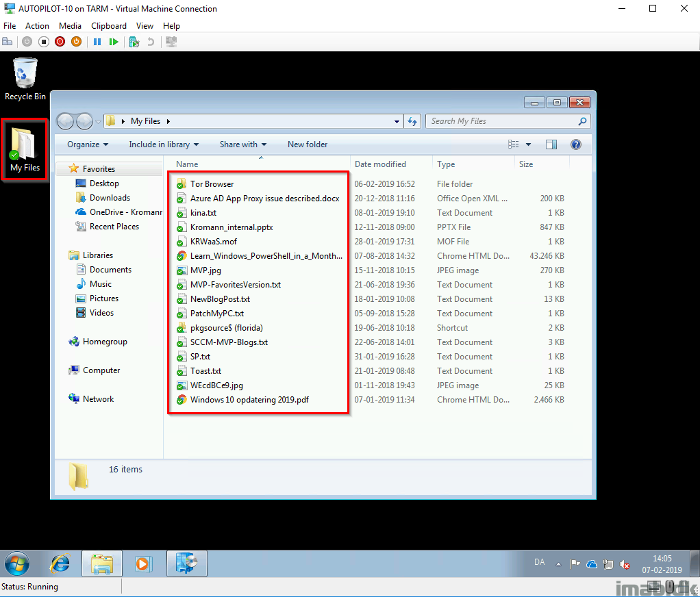
Task: Launch Internet Explorer from the taskbar
Action: click(x=60, y=563)
